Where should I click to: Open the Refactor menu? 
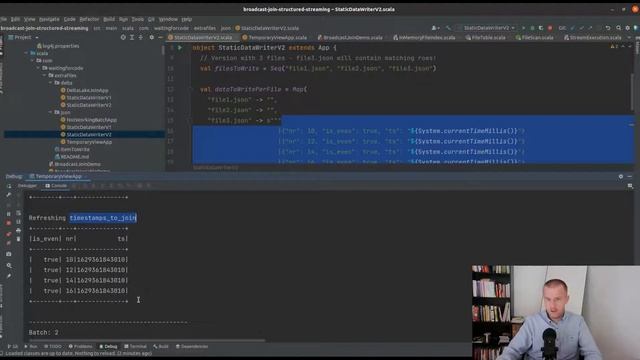coord(89,19)
